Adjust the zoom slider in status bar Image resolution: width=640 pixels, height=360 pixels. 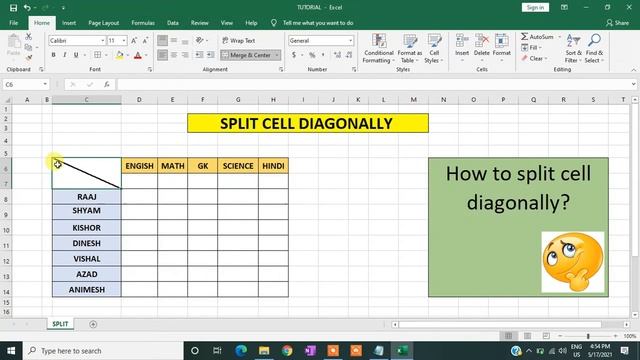588,336
